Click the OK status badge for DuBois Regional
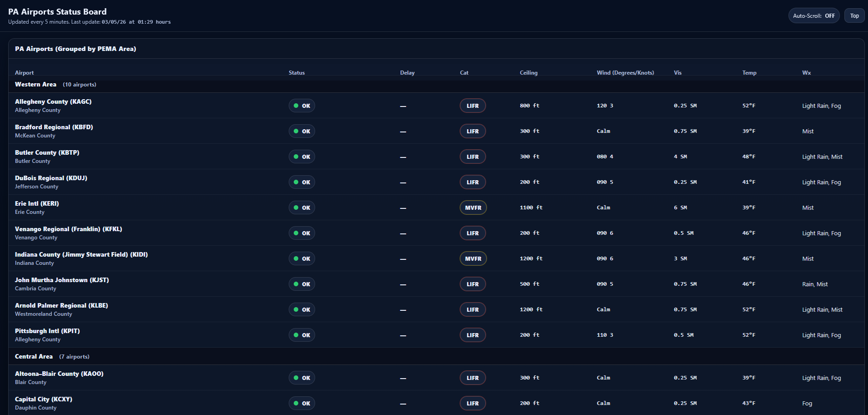Screen dimensions: 868x415 [x=301, y=182]
